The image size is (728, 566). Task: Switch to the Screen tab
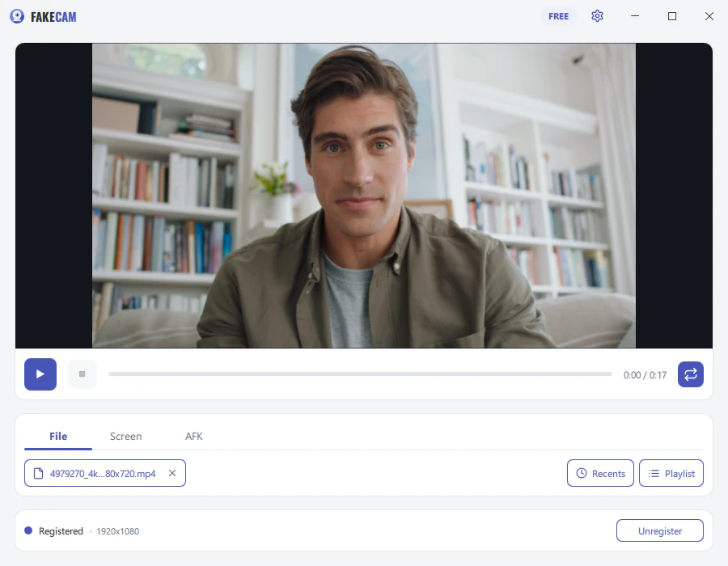[x=126, y=437]
